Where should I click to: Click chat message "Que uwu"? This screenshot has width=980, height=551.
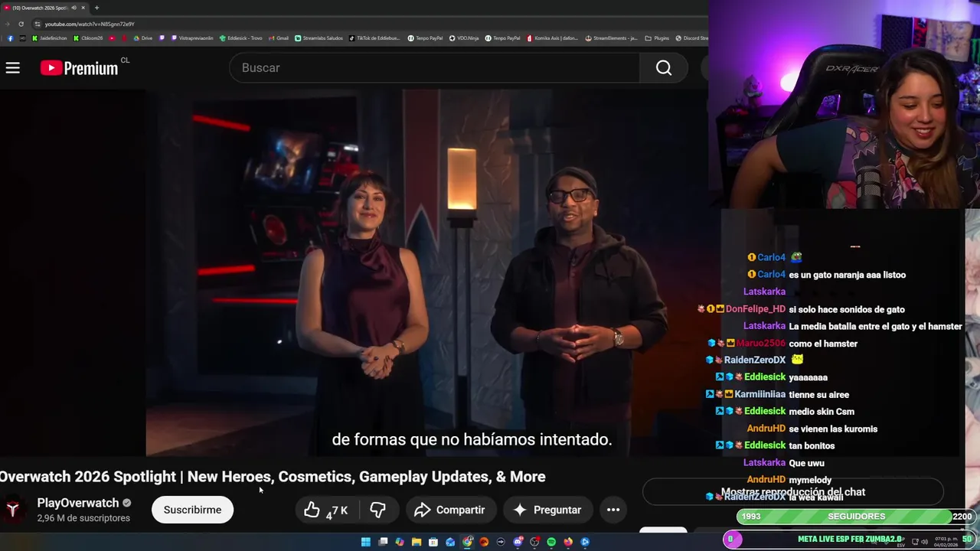(806, 463)
